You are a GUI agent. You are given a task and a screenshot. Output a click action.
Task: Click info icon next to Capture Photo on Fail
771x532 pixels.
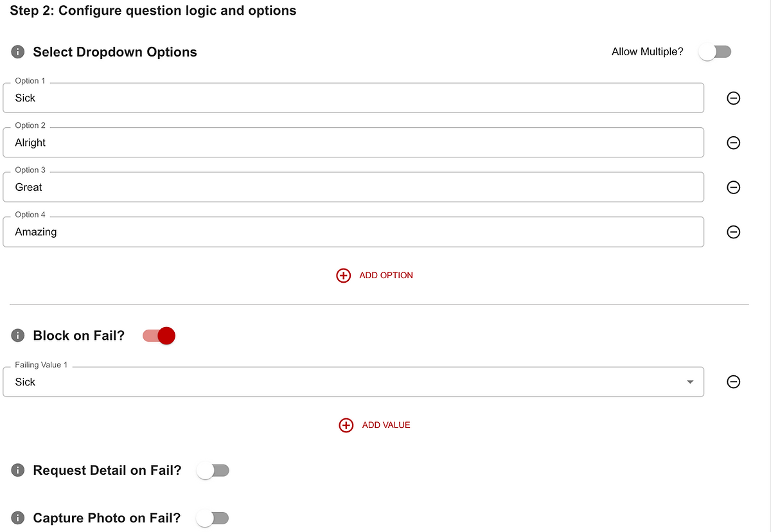click(x=19, y=518)
